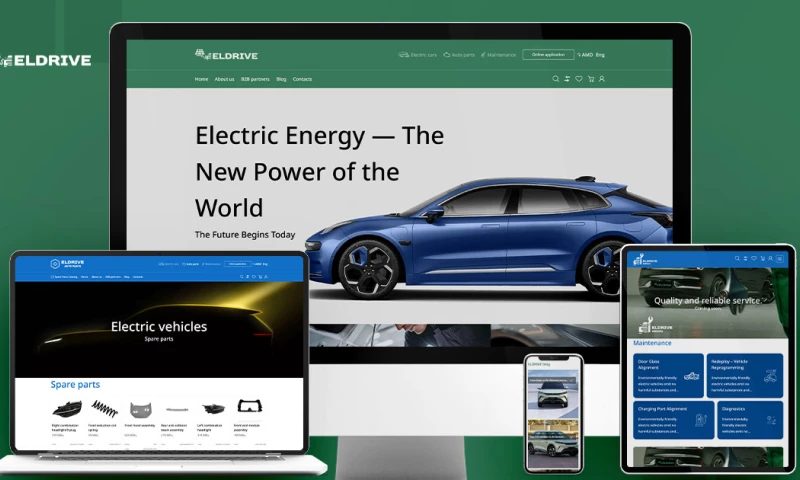
Task: Open the compare icon on the green desktop header
Action: (x=567, y=79)
